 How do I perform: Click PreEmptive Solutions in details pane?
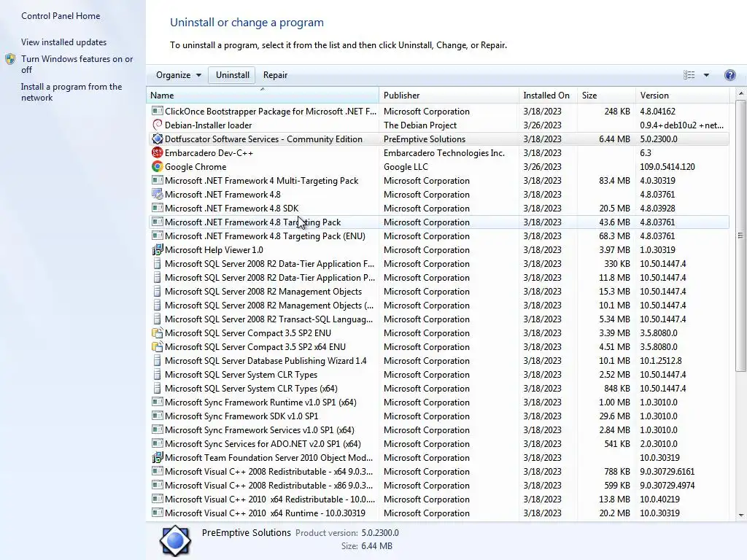247,532
